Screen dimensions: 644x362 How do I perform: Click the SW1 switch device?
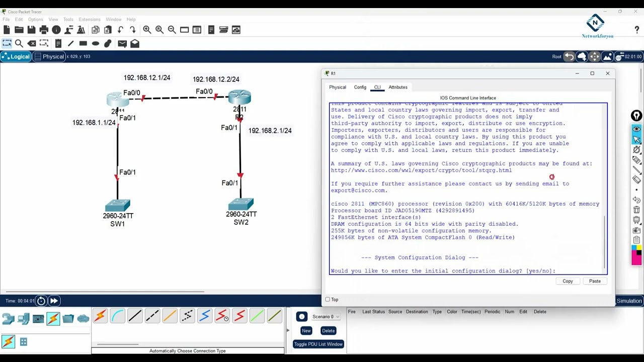pos(118,206)
